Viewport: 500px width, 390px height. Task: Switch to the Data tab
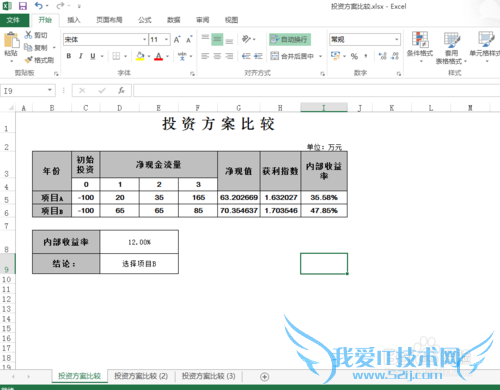[174, 20]
